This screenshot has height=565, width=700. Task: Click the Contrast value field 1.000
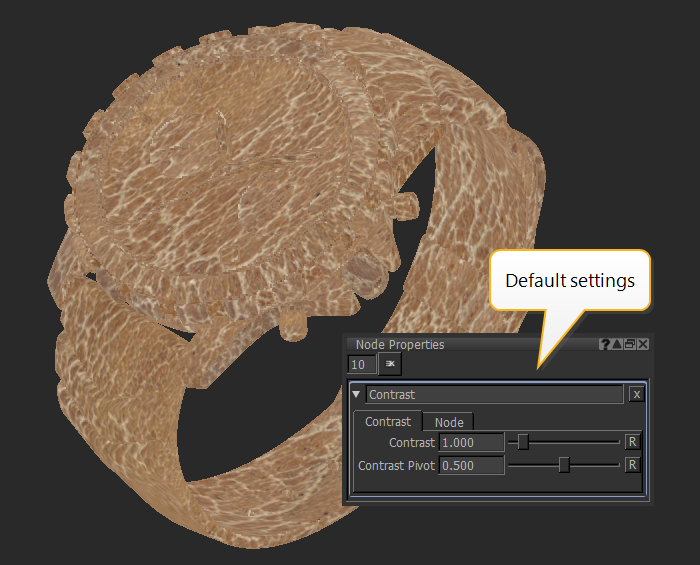pos(471,443)
